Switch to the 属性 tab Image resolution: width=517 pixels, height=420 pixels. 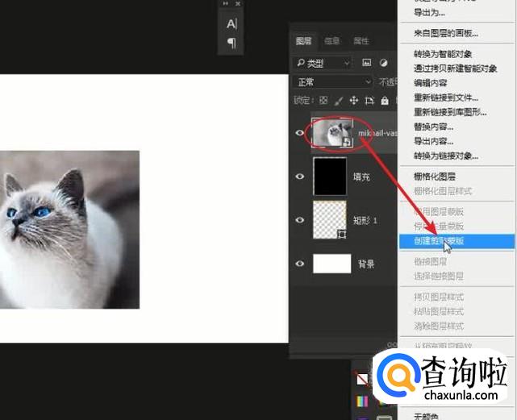[x=361, y=40]
